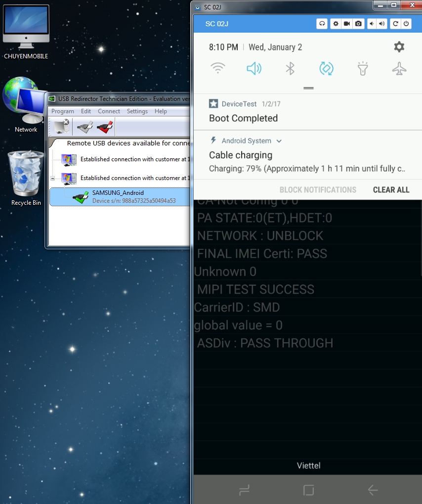422x504 pixels.
Task: Open the Settings menu in USB Redirector
Action: pyautogui.click(x=137, y=111)
